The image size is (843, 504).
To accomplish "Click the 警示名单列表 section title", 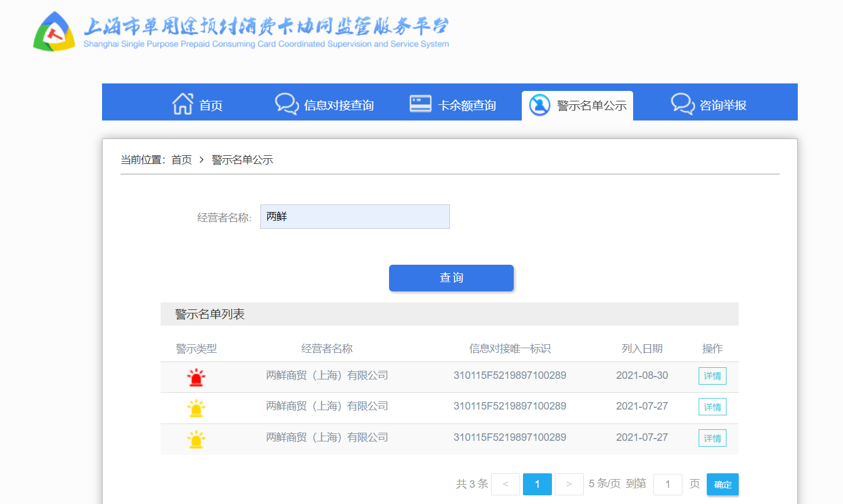I will (x=210, y=314).
